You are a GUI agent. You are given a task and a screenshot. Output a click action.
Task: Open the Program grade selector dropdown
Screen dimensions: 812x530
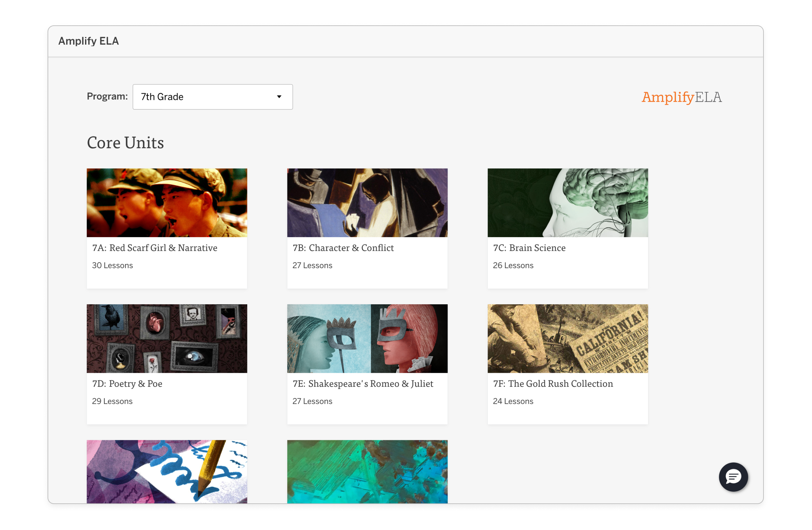tap(212, 97)
